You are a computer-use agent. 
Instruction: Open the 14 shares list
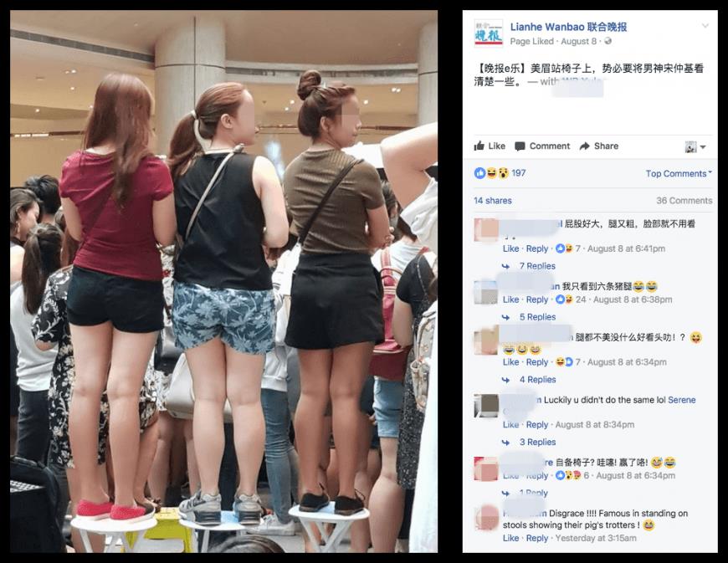pos(493,201)
